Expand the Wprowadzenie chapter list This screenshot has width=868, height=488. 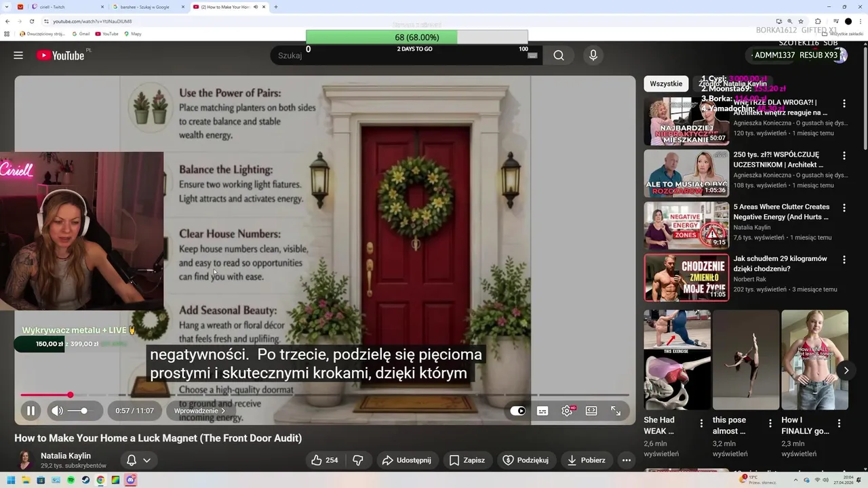(x=200, y=411)
